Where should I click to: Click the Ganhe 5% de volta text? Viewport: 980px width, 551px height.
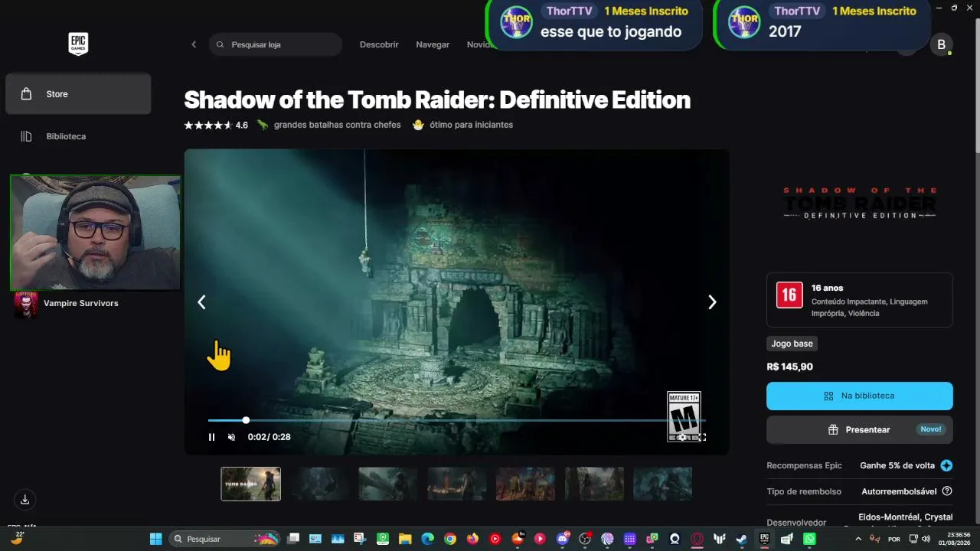(x=897, y=465)
